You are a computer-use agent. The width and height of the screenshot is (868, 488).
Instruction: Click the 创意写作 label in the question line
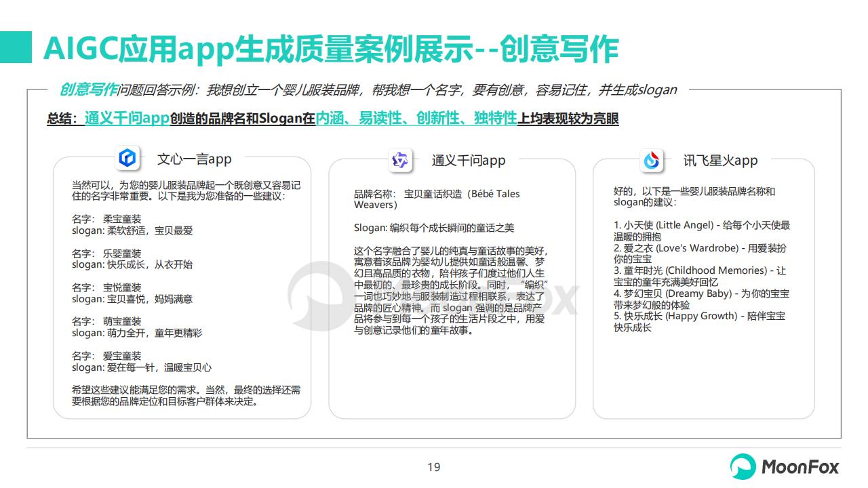88,89
